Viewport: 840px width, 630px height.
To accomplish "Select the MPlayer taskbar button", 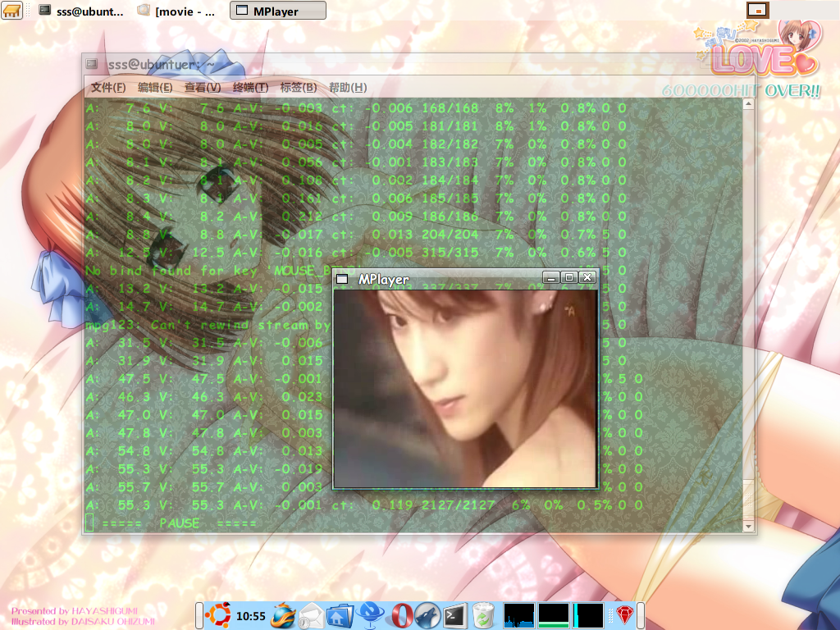I will (x=277, y=11).
